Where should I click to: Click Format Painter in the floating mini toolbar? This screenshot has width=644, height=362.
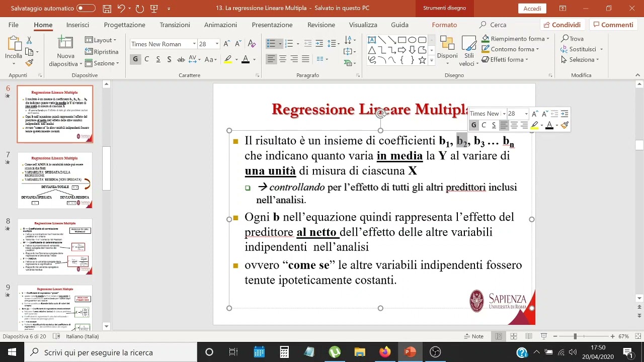click(x=565, y=125)
